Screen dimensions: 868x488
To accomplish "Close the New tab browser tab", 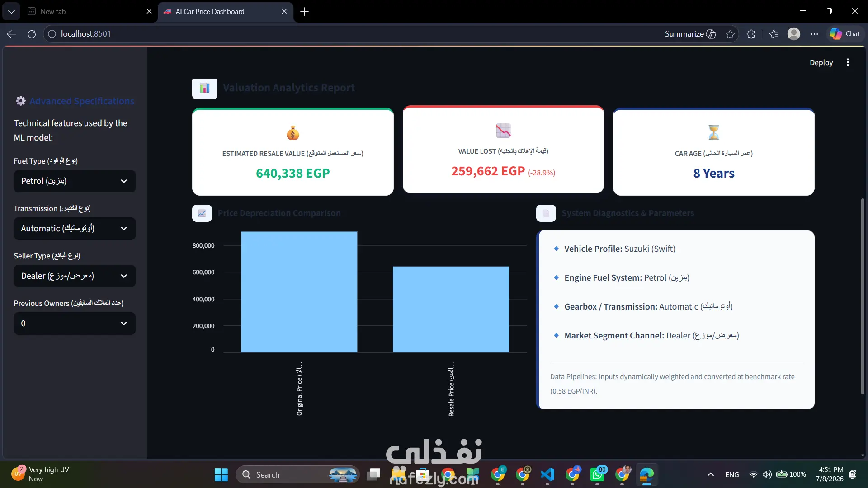I will [x=149, y=12].
